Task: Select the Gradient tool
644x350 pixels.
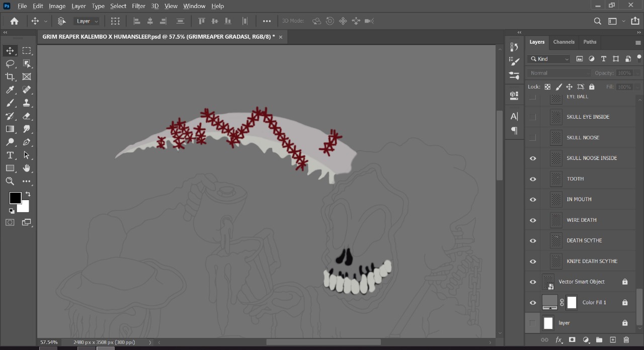Action: [x=10, y=129]
